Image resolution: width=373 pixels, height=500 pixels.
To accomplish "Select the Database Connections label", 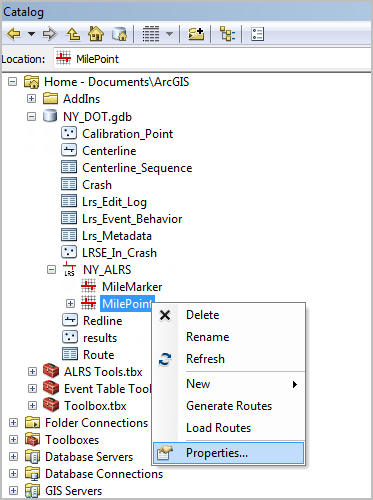I will [x=104, y=474].
